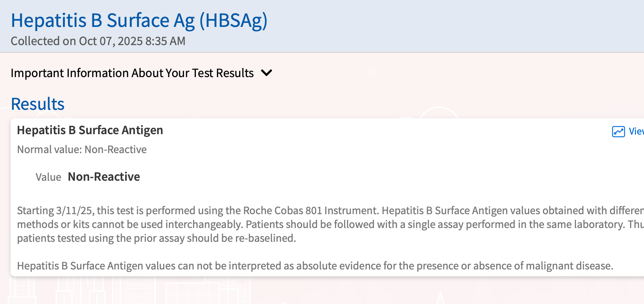
Task: Open the View trends link
Action: click(x=636, y=131)
